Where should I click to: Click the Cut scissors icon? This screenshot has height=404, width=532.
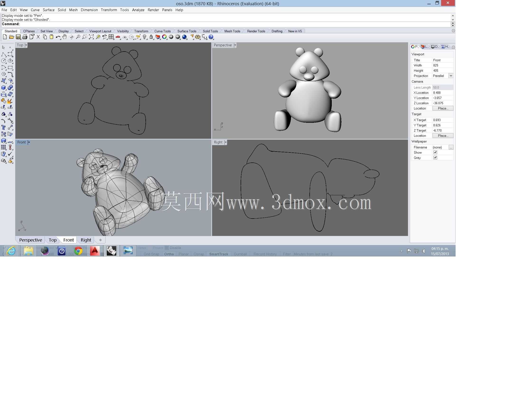(38, 37)
